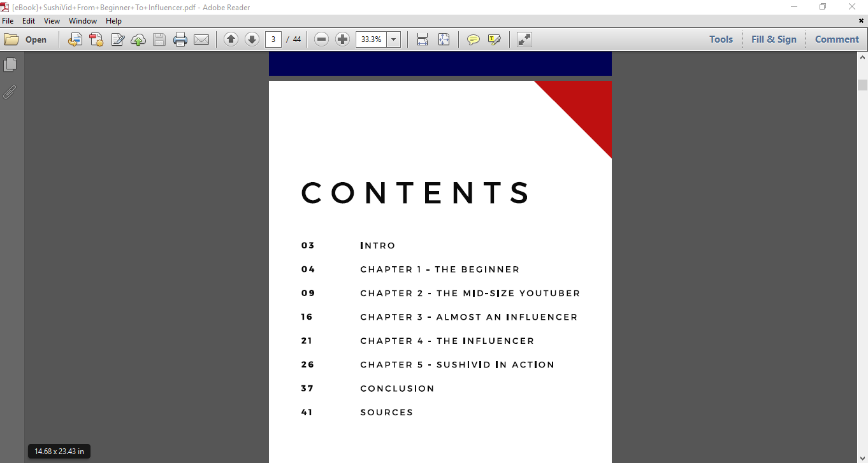Open the Edit menu
The height and width of the screenshot is (463, 868).
pyautogui.click(x=29, y=21)
